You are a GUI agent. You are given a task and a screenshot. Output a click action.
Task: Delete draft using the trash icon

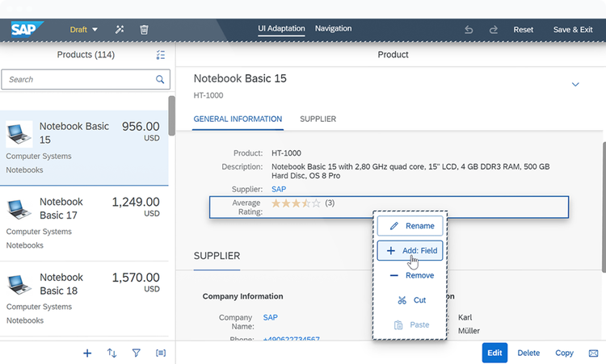[x=144, y=29]
